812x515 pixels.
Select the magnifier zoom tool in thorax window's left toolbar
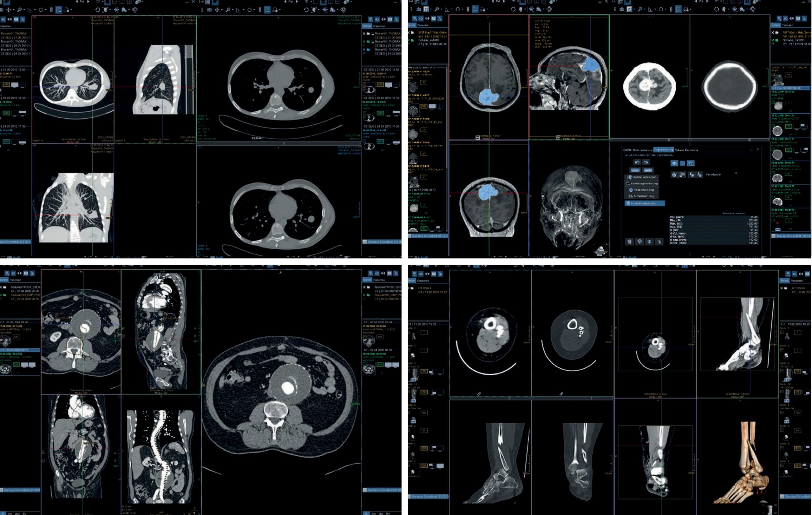pos(20,10)
